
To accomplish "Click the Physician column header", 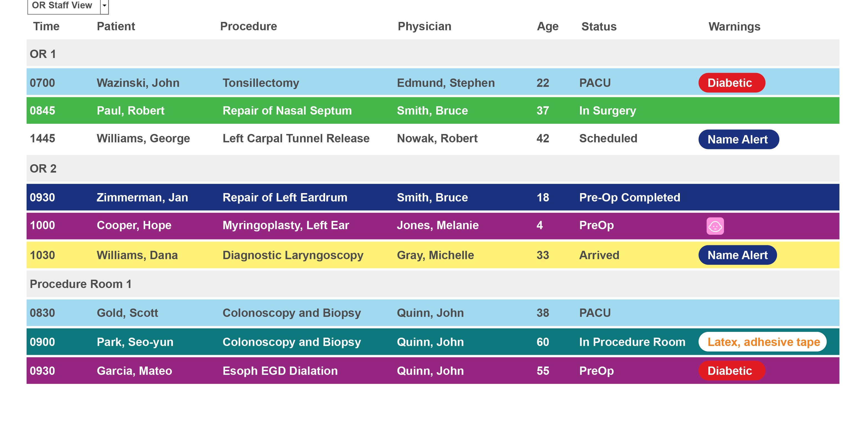I will point(424,26).
